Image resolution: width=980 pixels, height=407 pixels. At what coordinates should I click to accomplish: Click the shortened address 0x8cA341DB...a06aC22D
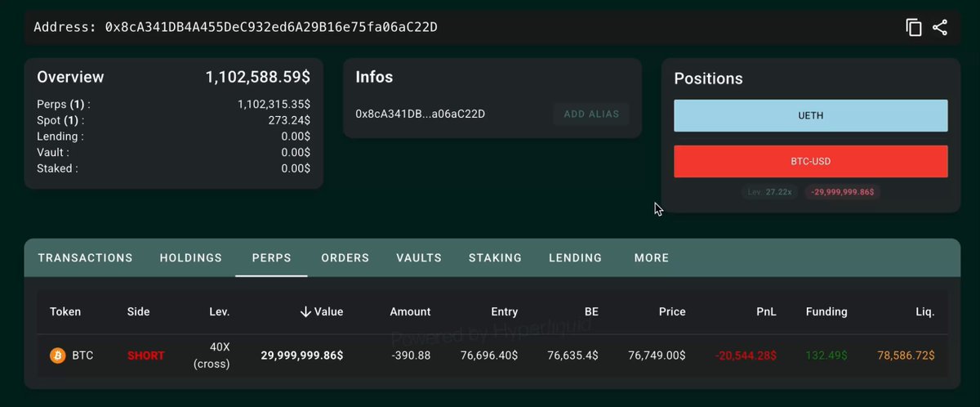coord(420,114)
